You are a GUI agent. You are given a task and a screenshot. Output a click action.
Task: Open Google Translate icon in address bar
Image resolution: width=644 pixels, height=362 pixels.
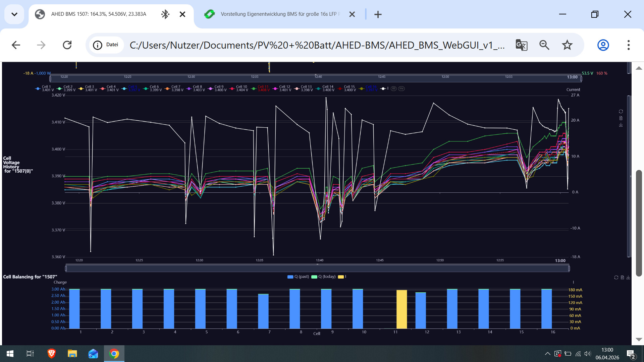pos(521,45)
